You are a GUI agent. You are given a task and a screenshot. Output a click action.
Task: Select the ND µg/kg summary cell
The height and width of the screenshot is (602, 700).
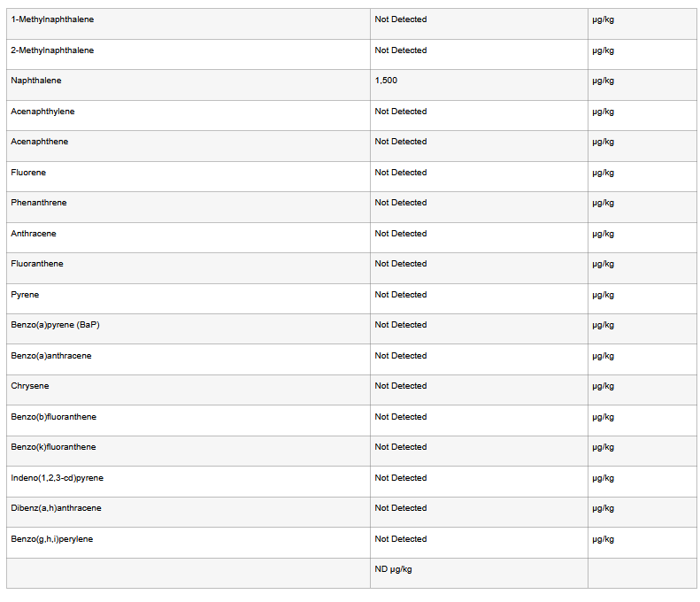pyautogui.click(x=393, y=569)
